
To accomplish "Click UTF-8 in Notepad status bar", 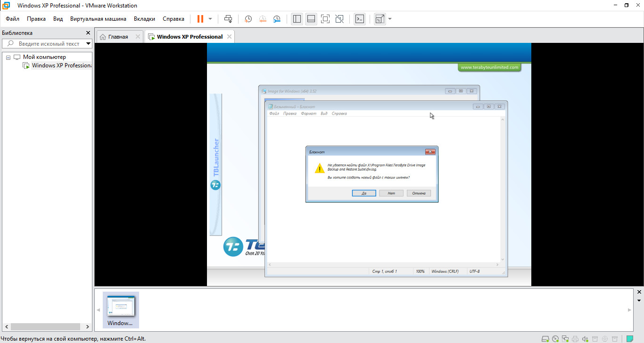I will point(474,271).
